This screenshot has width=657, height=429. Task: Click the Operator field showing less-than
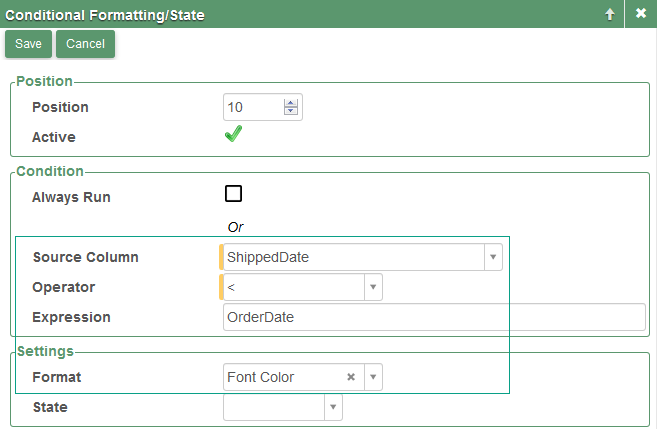pyautogui.click(x=290, y=287)
